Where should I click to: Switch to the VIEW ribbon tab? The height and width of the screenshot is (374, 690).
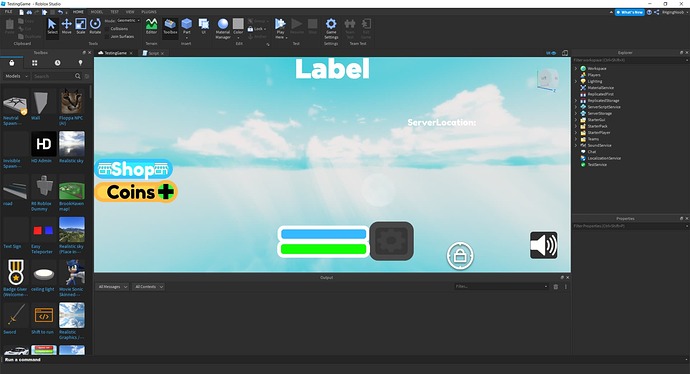coord(130,12)
